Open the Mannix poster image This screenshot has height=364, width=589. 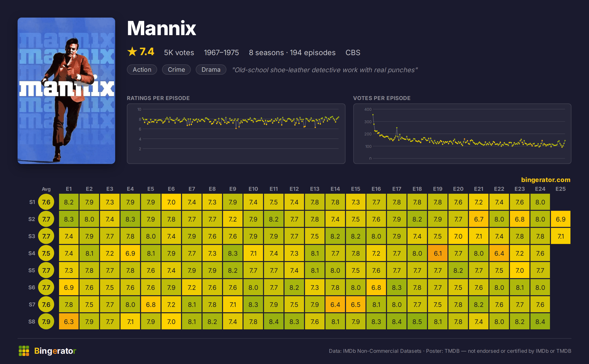pyautogui.click(x=66, y=91)
